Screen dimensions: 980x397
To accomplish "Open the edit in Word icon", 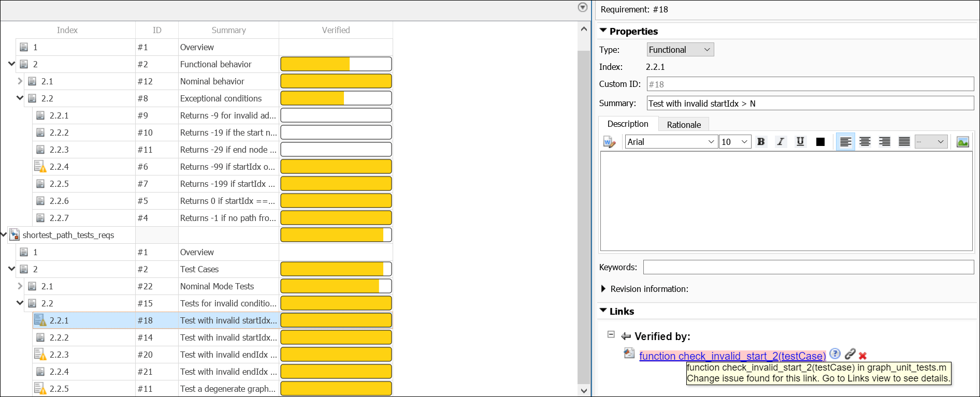I will (x=609, y=142).
